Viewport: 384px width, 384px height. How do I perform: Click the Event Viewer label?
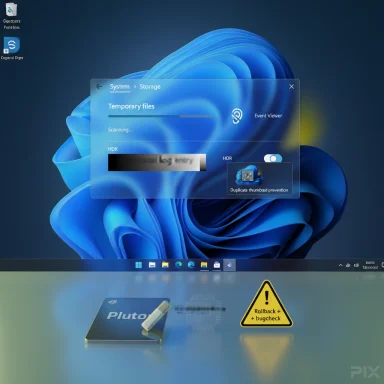coord(268,116)
